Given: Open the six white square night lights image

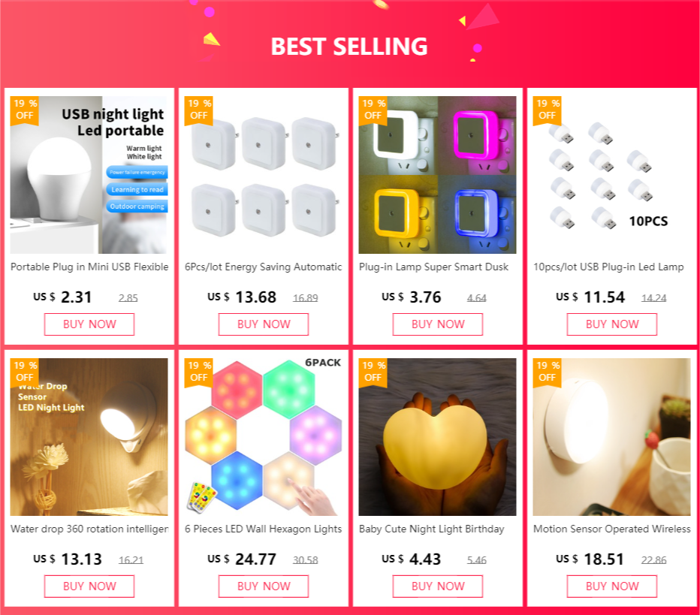Looking at the screenshot, I should pyautogui.click(x=264, y=175).
